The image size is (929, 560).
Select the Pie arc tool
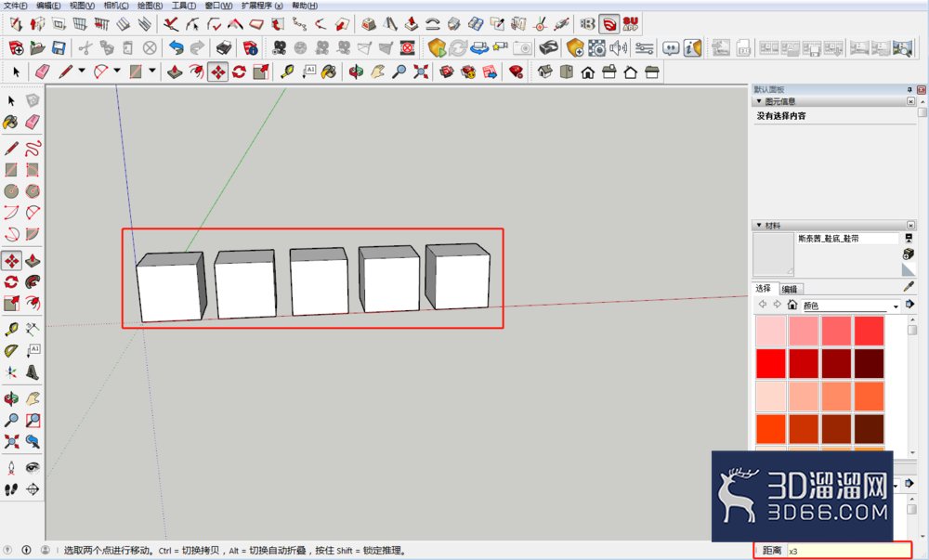[33, 234]
